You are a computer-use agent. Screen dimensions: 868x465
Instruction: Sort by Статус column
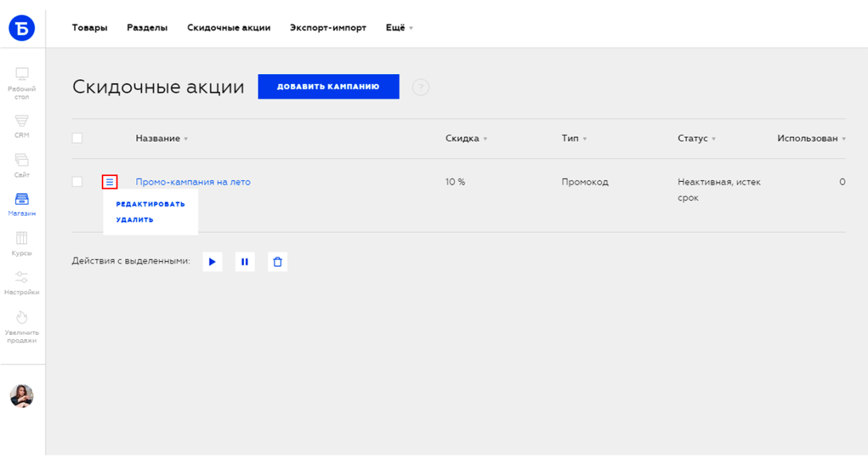click(697, 139)
